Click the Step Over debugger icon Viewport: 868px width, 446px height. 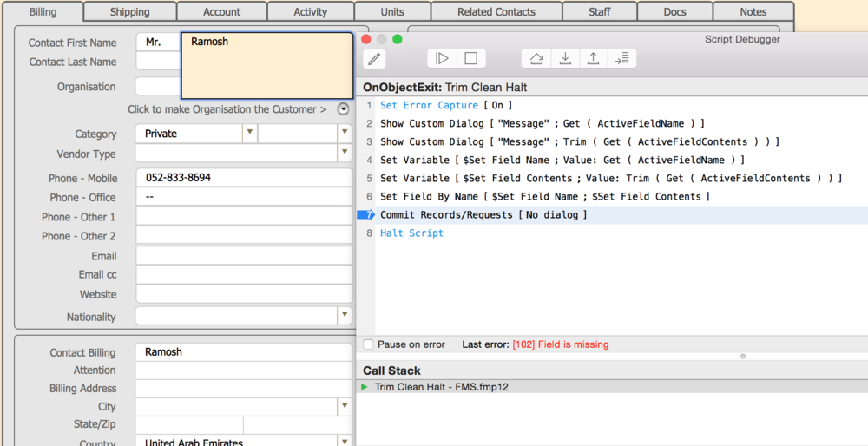(x=536, y=58)
